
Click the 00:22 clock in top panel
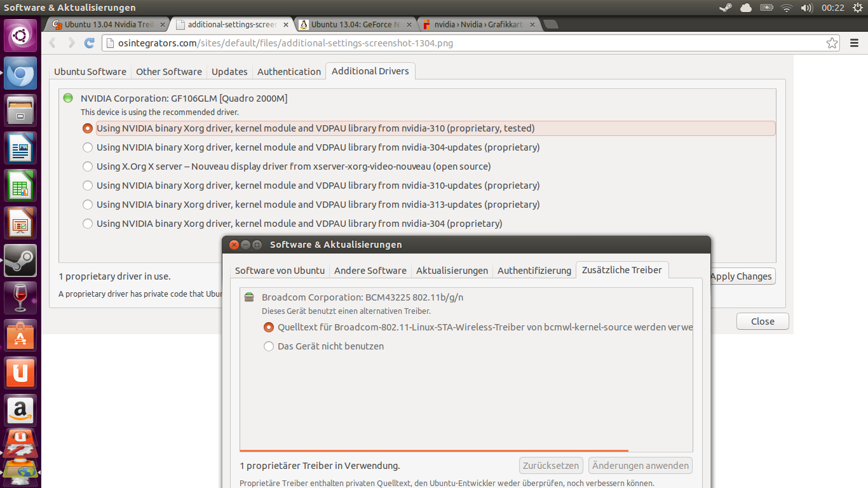click(x=832, y=8)
